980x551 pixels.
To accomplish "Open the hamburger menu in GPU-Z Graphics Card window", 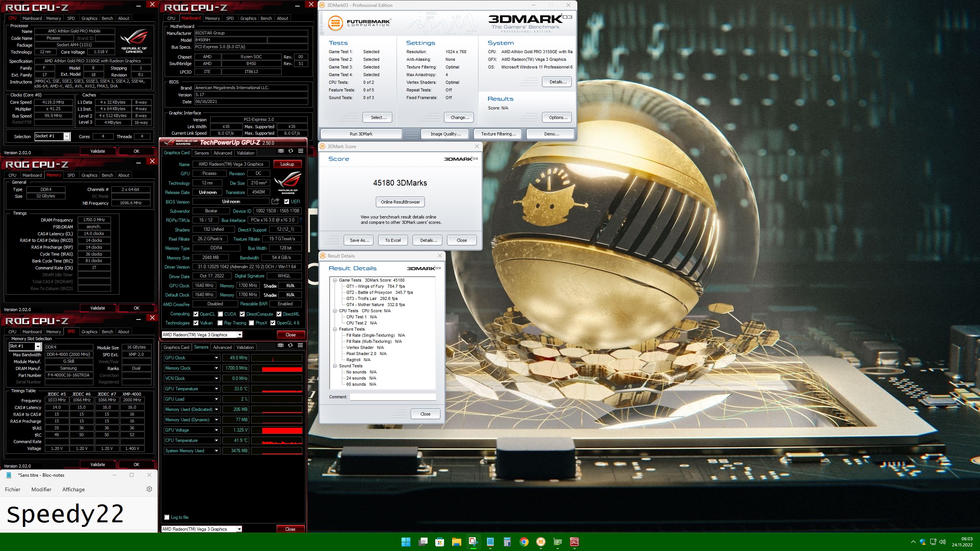I will [301, 151].
